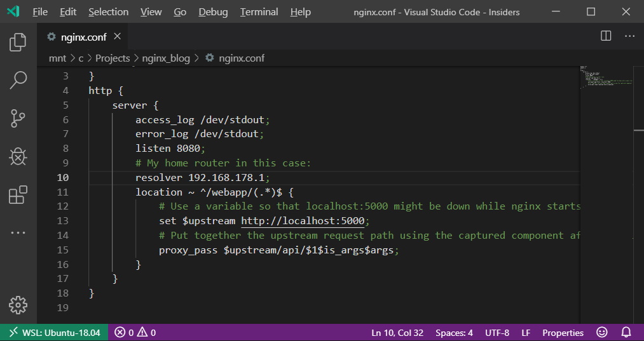Image resolution: width=644 pixels, height=341 pixels.
Task: Follow the http://localhost:5000 link
Action: [x=302, y=221]
